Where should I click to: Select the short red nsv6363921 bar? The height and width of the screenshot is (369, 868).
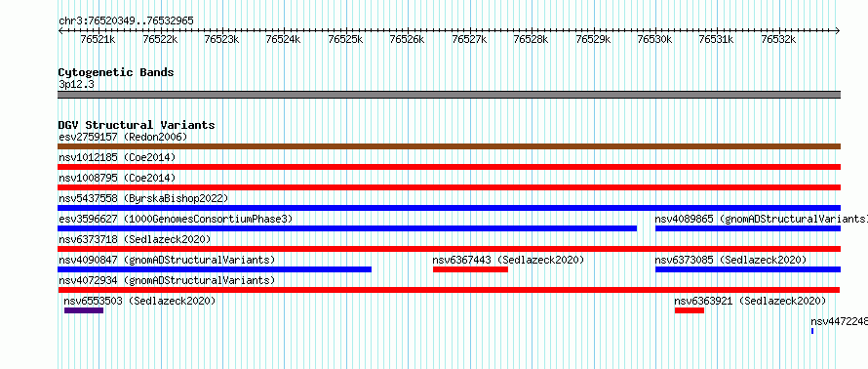click(690, 310)
